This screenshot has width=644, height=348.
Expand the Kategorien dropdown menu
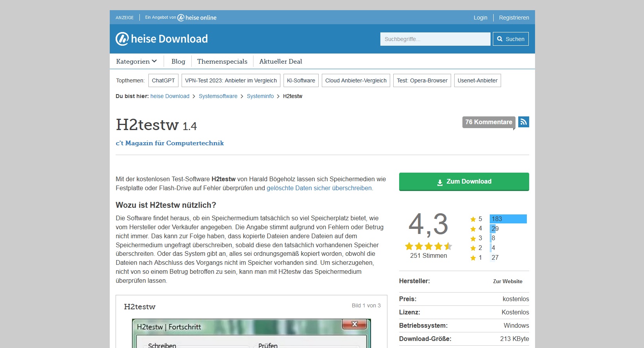[136, 61]
